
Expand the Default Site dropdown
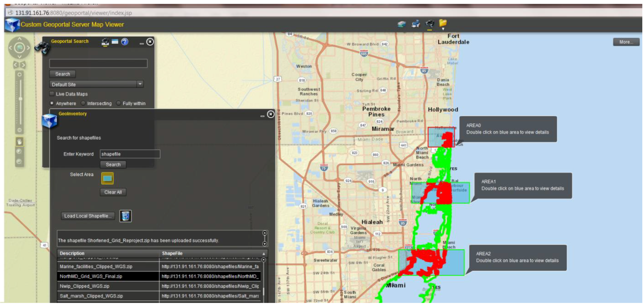pos(140,84)
